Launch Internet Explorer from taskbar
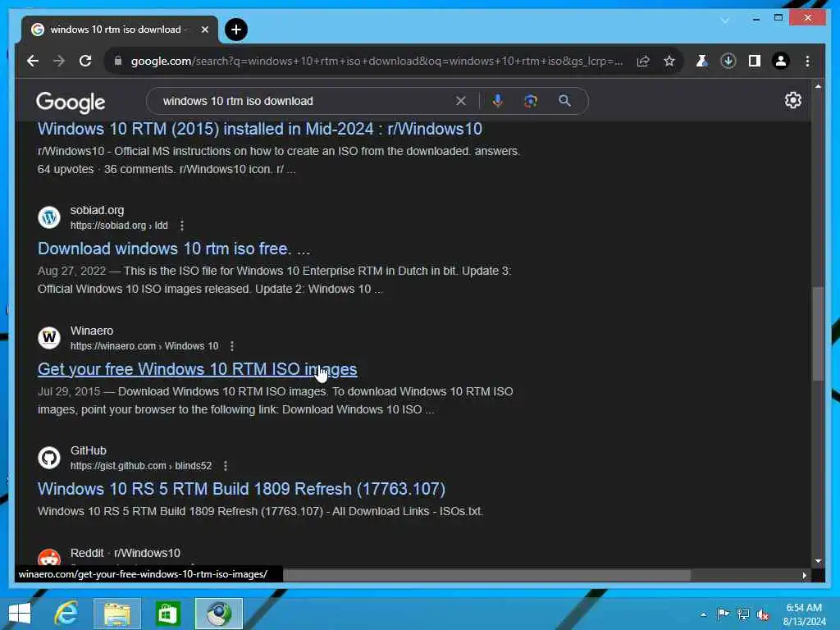This screenshot has height=630, width=840. click(66, 614)
